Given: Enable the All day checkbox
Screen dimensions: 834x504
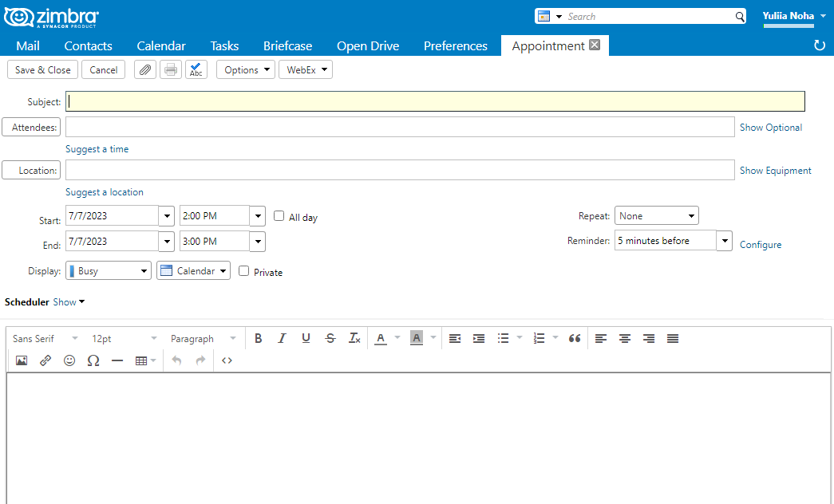Looking at the screenshot, I should tap(279, 216).
